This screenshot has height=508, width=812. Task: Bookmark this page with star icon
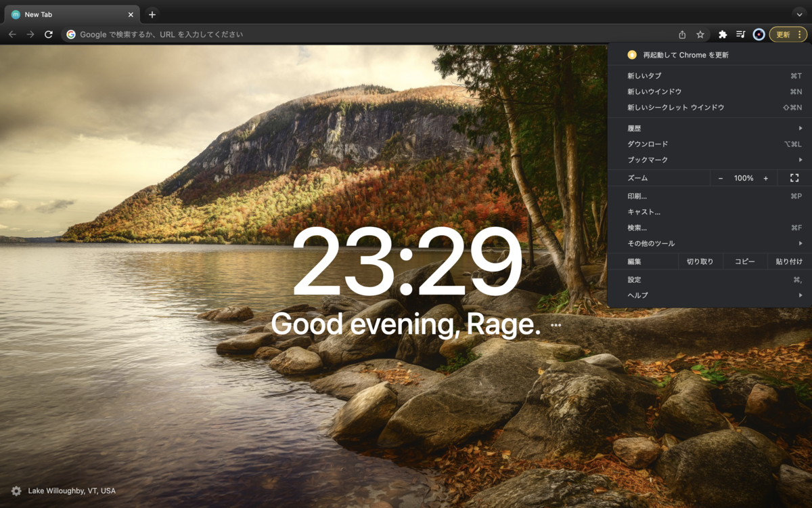click(700, 35)
